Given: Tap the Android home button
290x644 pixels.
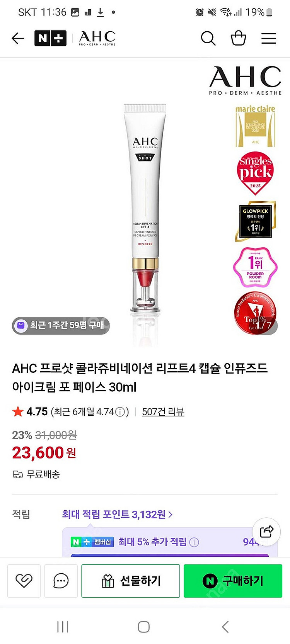Looking at the screenshot, I should [144, 627].
